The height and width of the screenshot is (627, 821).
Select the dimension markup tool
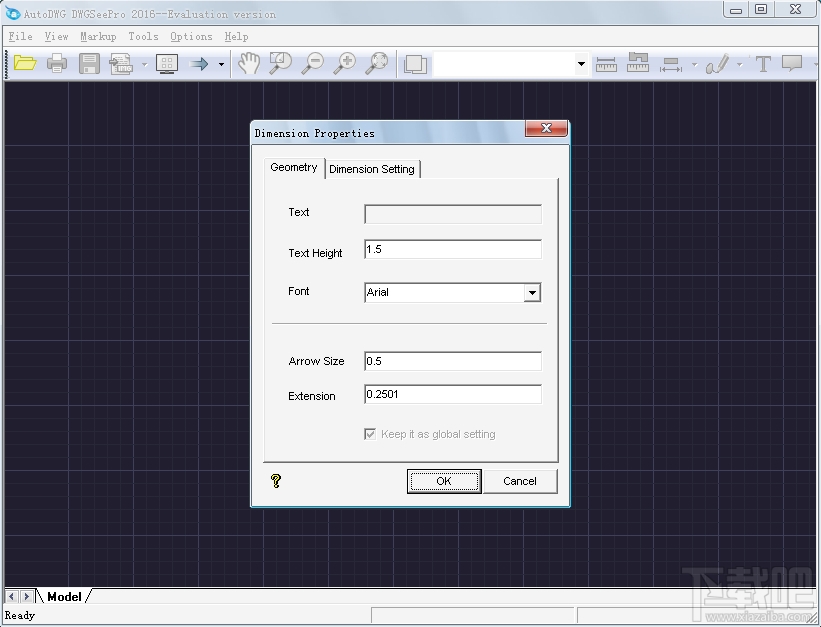coord(671,64)
